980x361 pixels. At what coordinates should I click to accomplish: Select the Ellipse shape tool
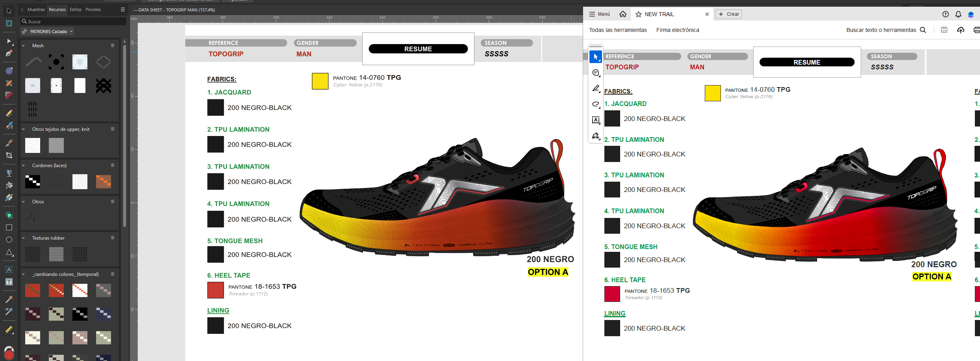9,240
